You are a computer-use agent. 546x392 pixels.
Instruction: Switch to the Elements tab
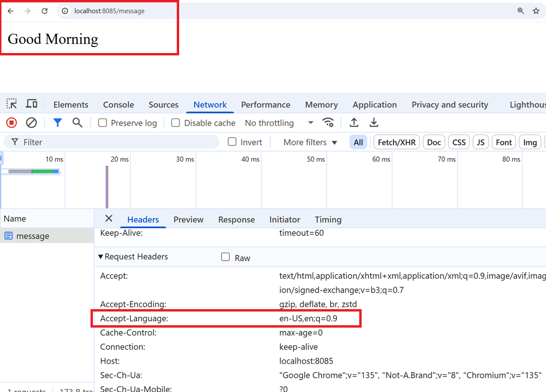[71, 105]
